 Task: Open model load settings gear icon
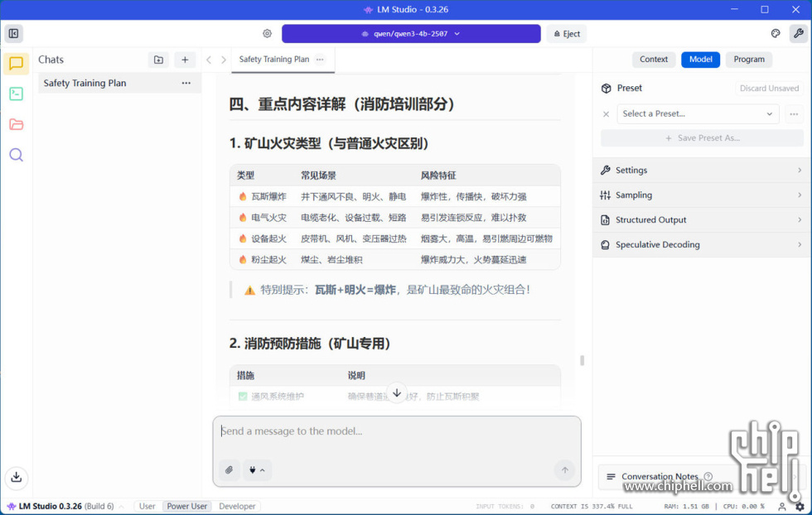[267, 34]
